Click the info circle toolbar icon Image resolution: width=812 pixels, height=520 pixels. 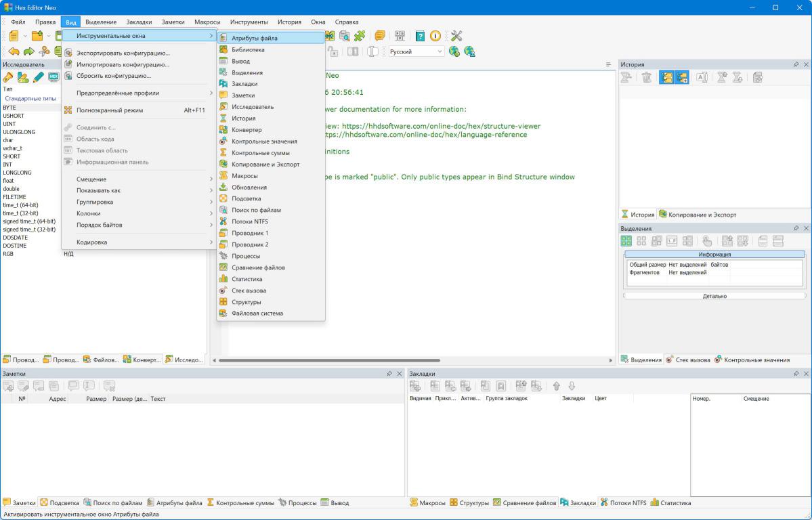435,36
